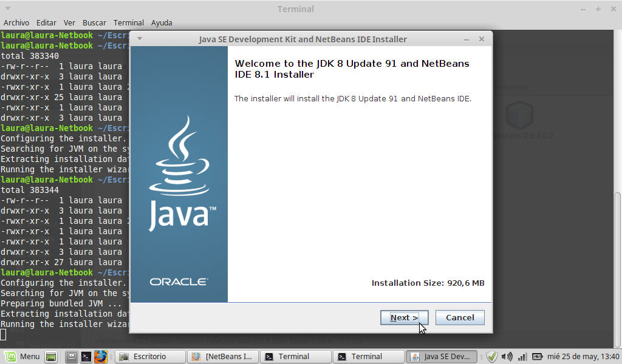Image resolution: width=622 pixels, height=364 pixels.
Task: Click the battery power indicator icon
Action: point(537,357)
